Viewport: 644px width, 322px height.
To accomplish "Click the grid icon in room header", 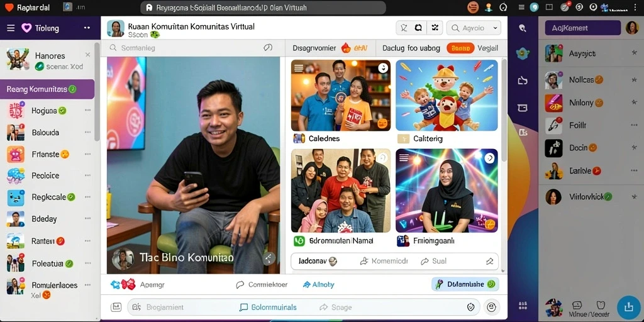I will pos(435,28).
